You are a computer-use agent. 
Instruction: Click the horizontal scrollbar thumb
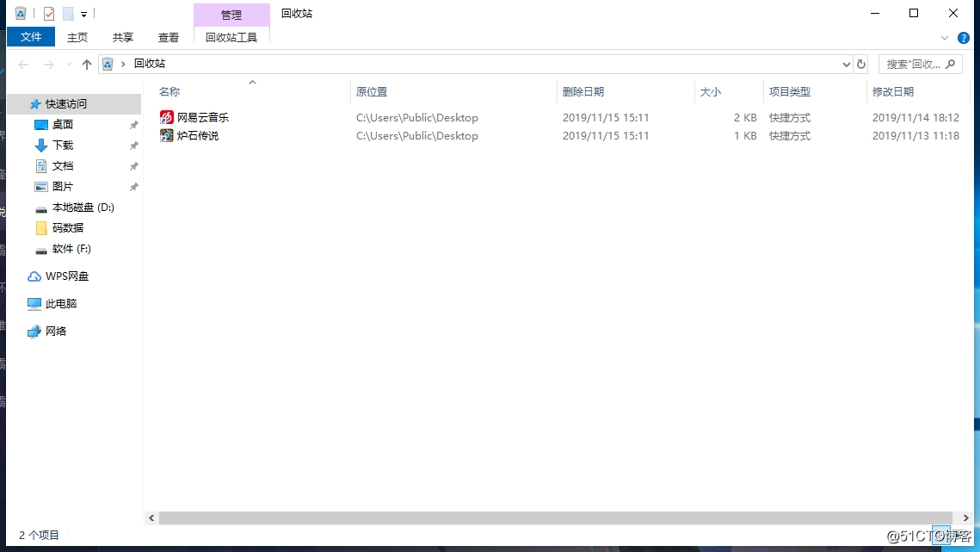pos(556,518)
